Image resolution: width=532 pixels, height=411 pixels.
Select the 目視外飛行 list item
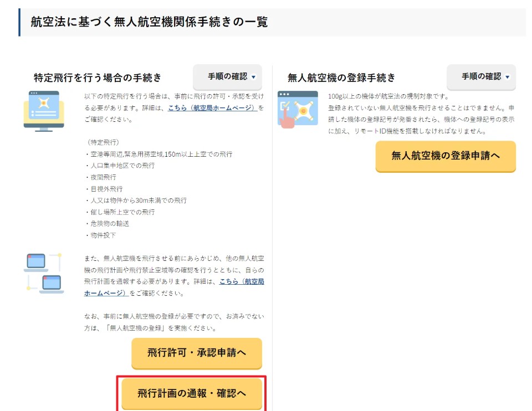tap(104, 189)
